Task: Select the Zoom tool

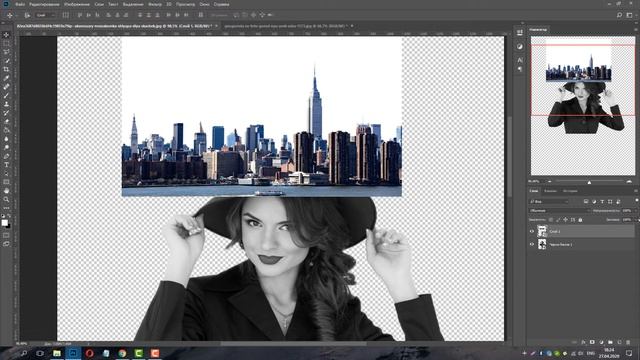Action: point(6,200)
